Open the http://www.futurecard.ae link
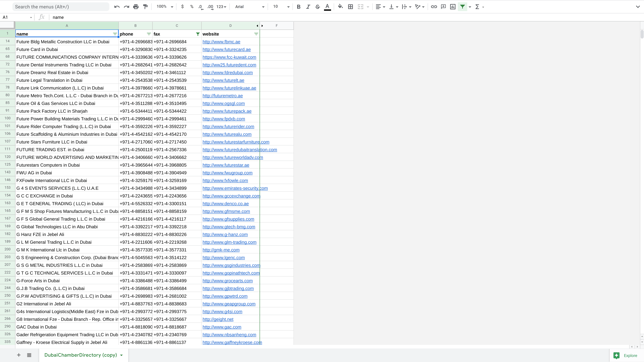The width and height of the screenshot is (644, 362). pos(226,49)
